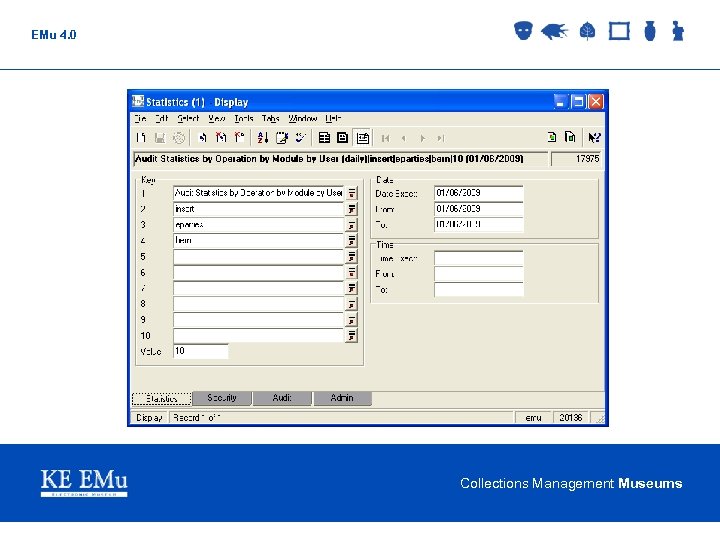Click the Display mode status bar entry
This screenshot has width=720, height=540.
(150, 418)
